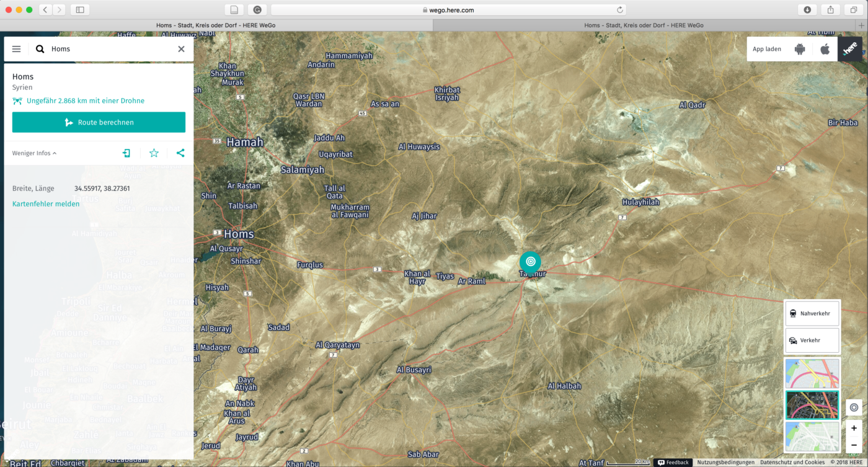Viewport: 868px width, 467px height.
Task: Open the Apple app download icon
Action: pos(825,49)
